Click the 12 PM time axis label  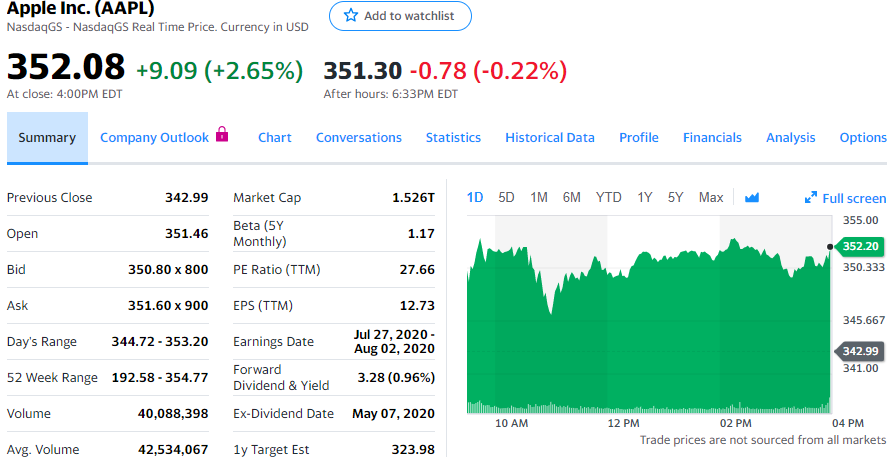(x=625, y=423)
